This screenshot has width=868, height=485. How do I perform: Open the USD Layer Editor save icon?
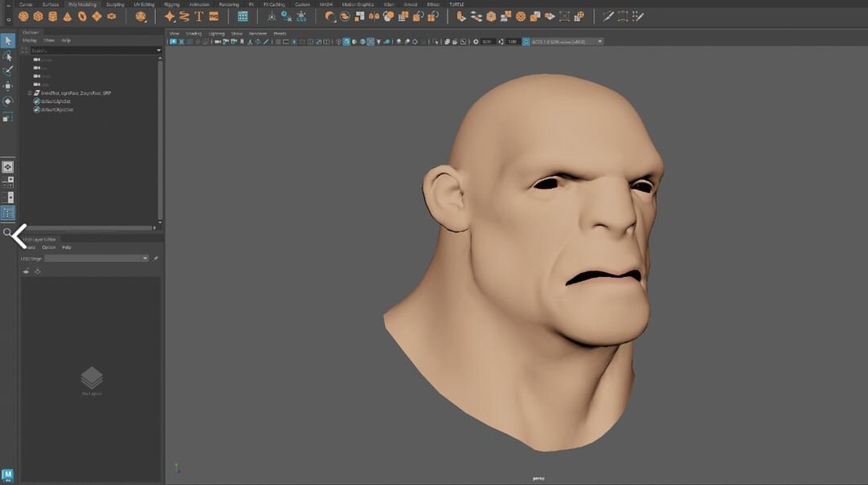(36, 271)
